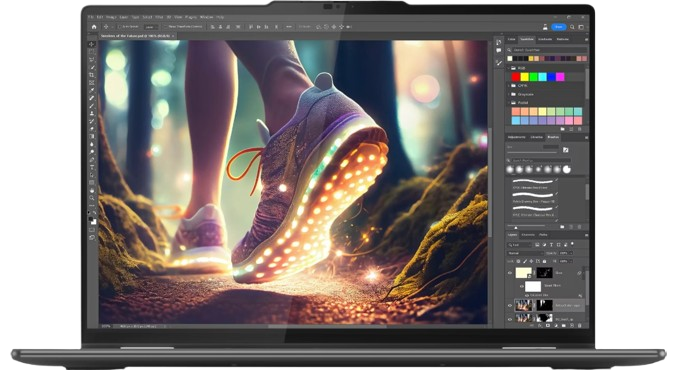Toggle the Auto-Select checkbox in options bar
Screen dimensions: 674x370
[x=120, y=27]
